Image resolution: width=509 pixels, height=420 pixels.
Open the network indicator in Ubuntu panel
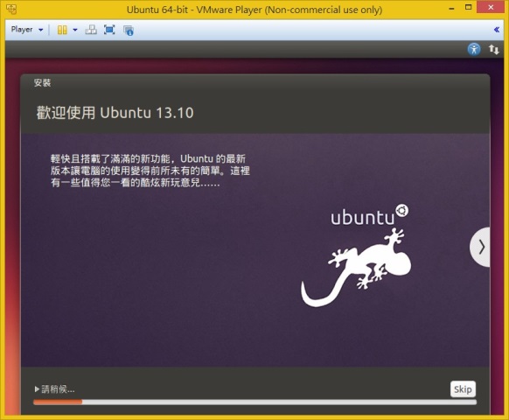click(x=494, y=49)
